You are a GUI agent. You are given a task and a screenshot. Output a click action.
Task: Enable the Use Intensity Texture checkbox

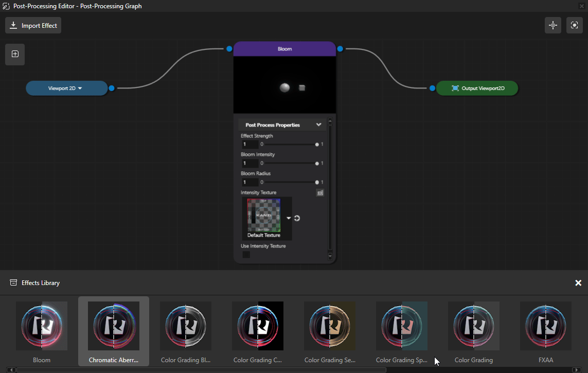click(246, 255)
